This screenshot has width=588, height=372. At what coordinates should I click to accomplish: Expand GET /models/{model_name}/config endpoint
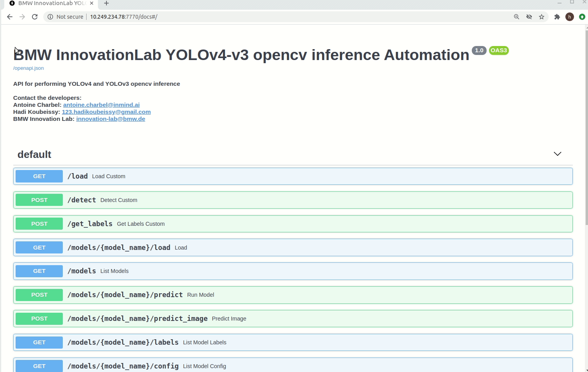coord(293,365)
